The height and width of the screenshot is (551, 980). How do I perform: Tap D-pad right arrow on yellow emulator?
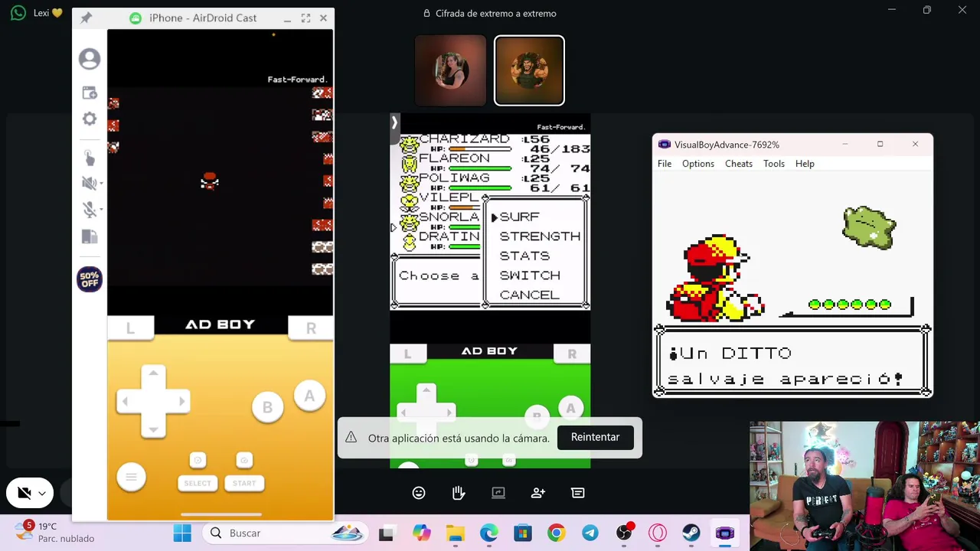181,401
